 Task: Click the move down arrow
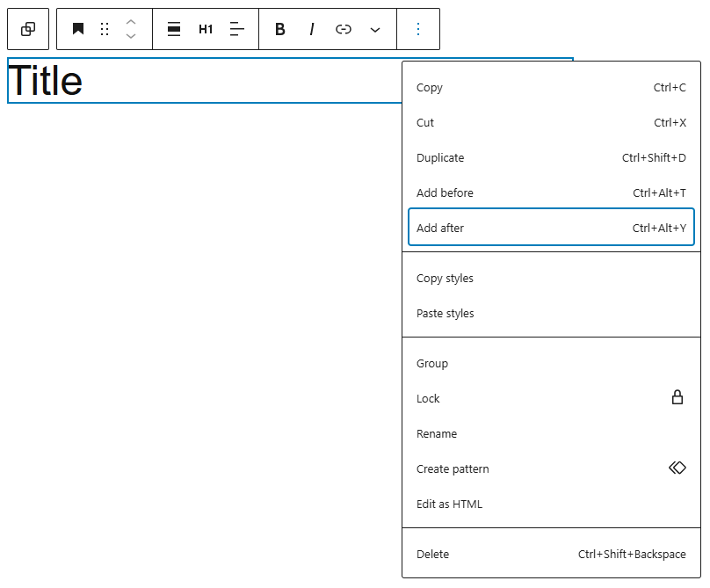coord(131,36)
